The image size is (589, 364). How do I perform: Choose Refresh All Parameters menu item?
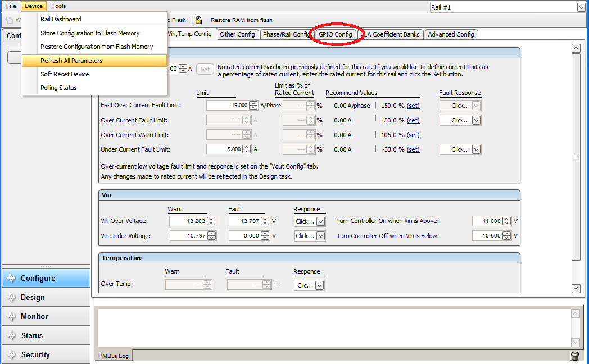[94, 61]
